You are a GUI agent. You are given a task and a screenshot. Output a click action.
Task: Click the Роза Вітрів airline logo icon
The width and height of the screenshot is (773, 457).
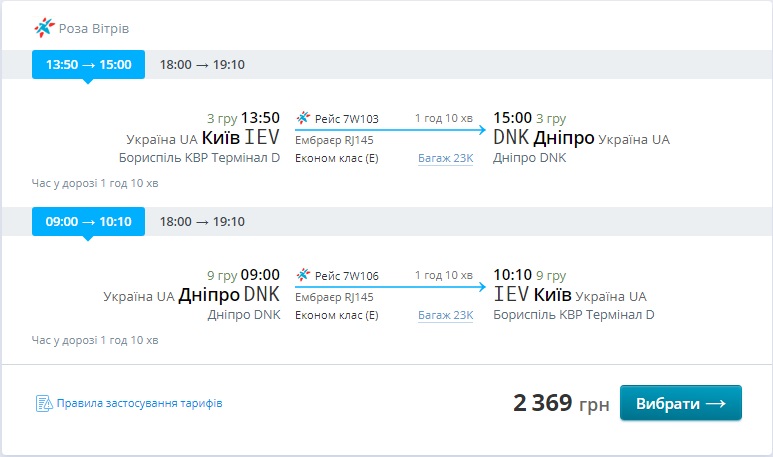[44, 27]
